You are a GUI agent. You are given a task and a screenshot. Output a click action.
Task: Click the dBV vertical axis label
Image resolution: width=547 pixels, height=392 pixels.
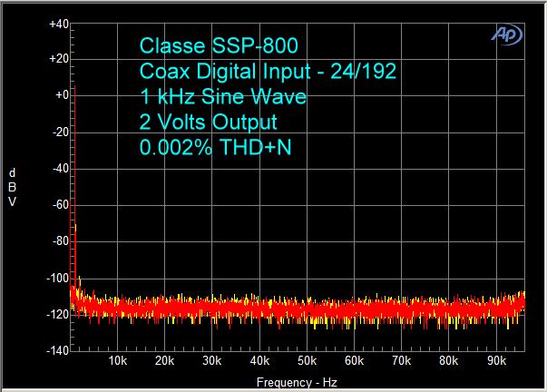point(12,187)
